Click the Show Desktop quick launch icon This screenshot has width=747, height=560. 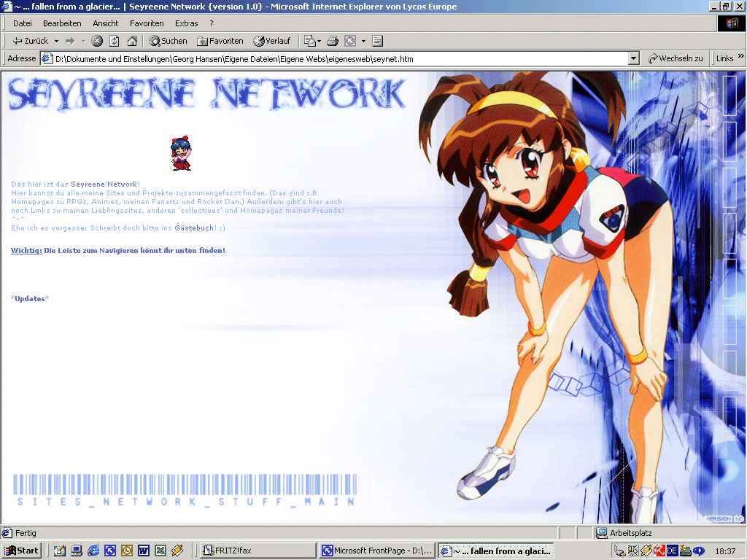(77, 551)
